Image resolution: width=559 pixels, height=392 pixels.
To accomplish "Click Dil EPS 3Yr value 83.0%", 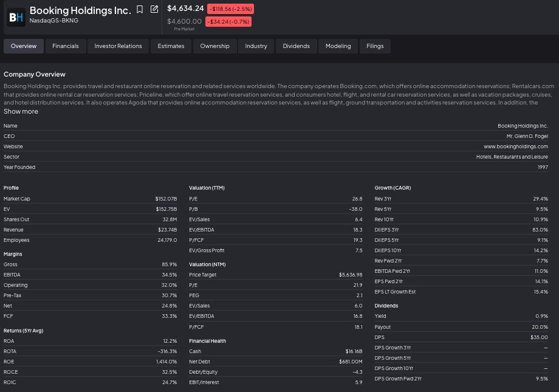I will (x=540, y=230).
